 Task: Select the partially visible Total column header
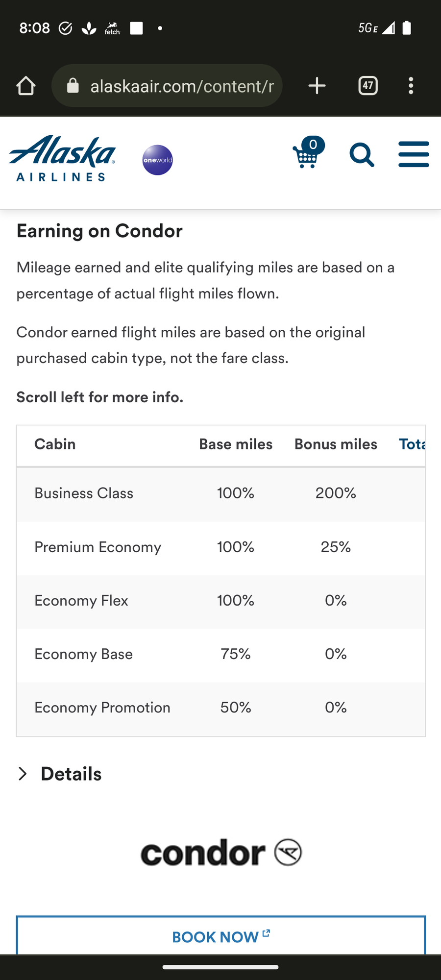pos(412,444)
